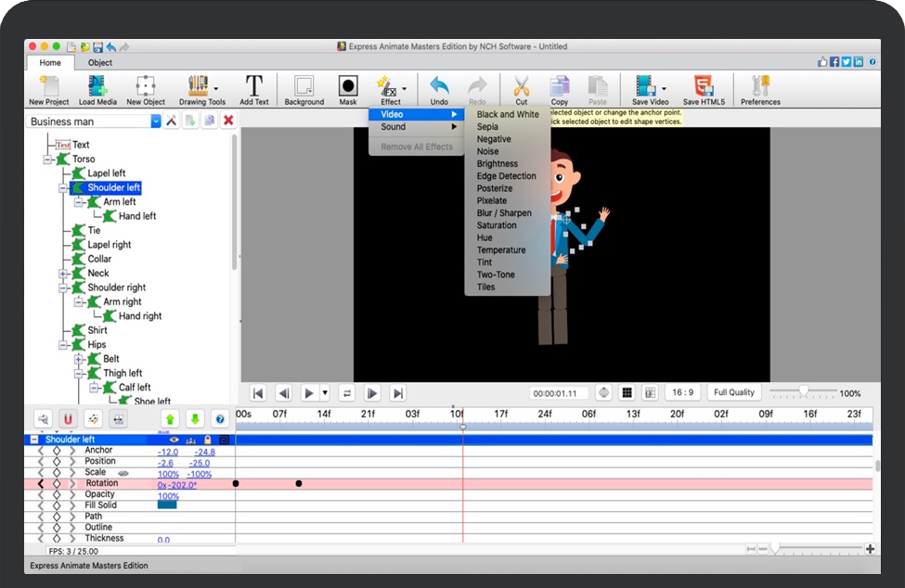Expand the Neck tree item
Image resolution: width=905 pixels, height=588 pixels.
(62, 274)
